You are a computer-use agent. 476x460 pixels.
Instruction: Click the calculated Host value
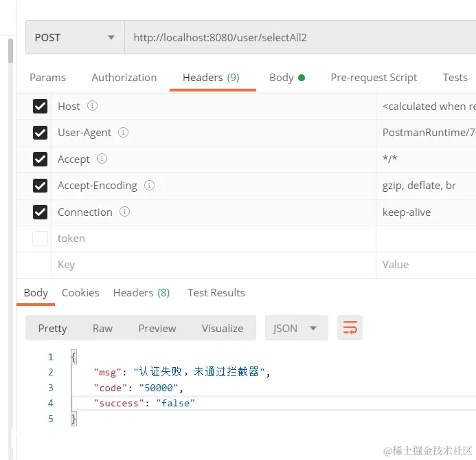point(429,107)
